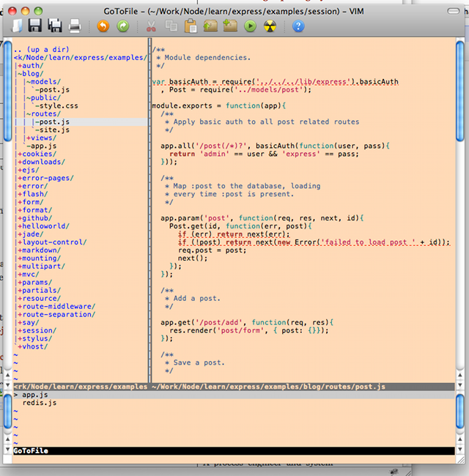The image size is (469, 476).
Task: Paste from clipboard icon in toolbar
Action: coord(191,26)
